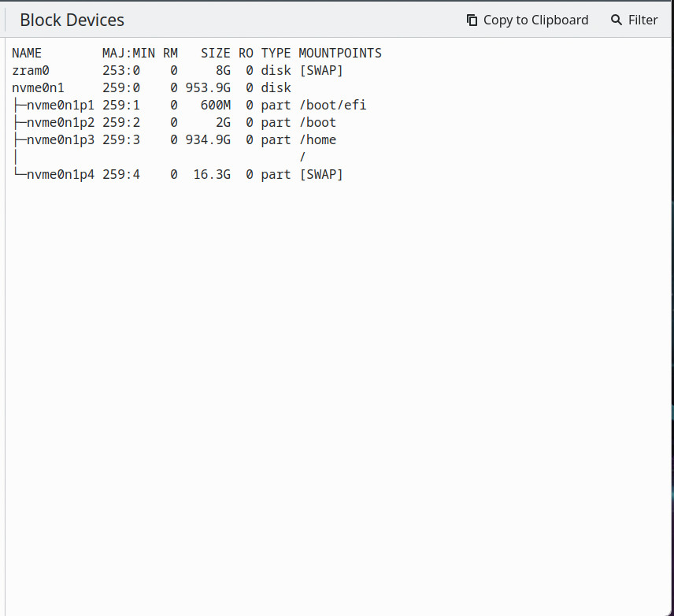Click the Block Devices page title
Image resolution: width=674 pixels, height=616 pixels.
(x=72, y=20)
